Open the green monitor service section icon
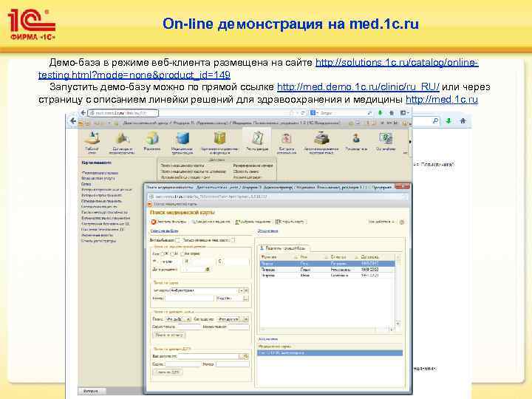 click(x=386, y=138)
